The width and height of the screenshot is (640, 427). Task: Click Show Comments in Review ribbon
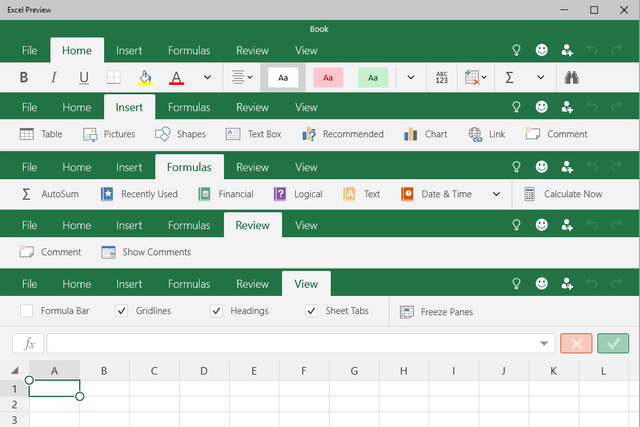point(146,252)
